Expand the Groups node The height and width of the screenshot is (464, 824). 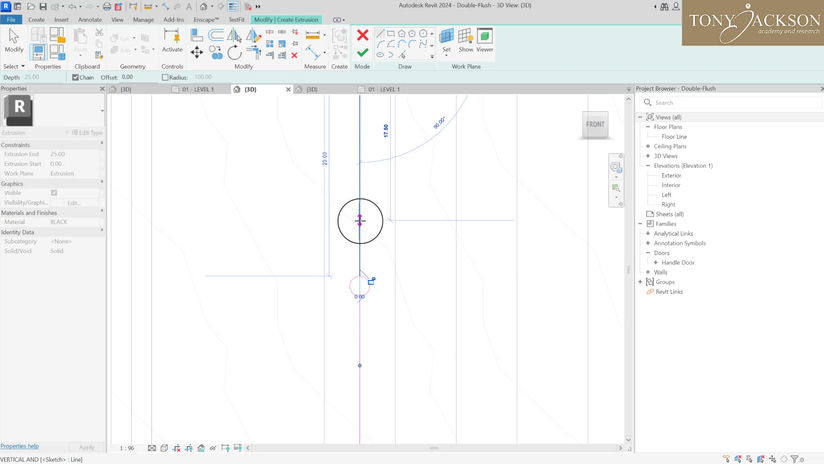(640, 282)
